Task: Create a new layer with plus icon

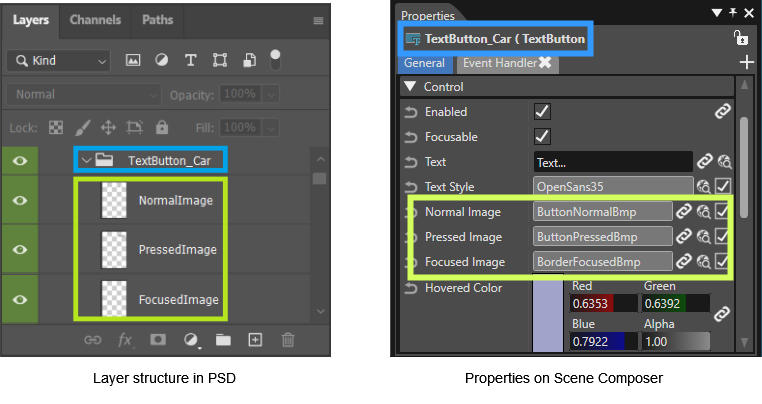Action: [x=255, y=339]
